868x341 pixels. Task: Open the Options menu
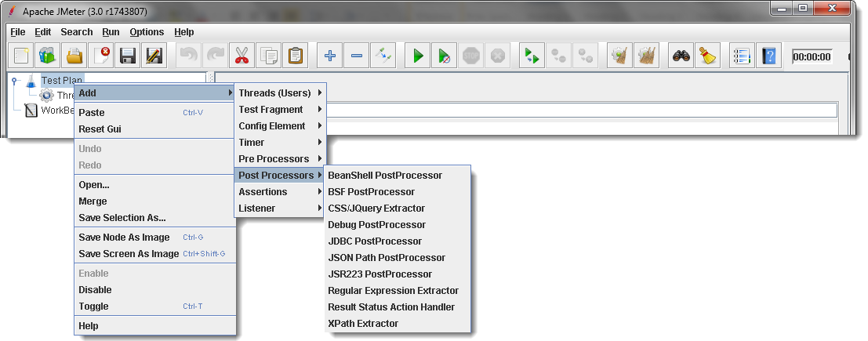pos(147,32)
